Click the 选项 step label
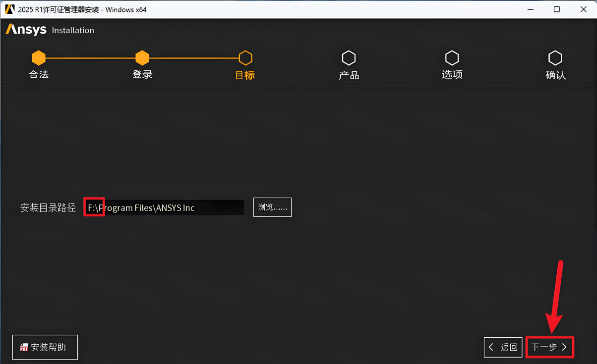Image resolution: width=597 pixels, height=364 pixels. click(x=452, y=75)
